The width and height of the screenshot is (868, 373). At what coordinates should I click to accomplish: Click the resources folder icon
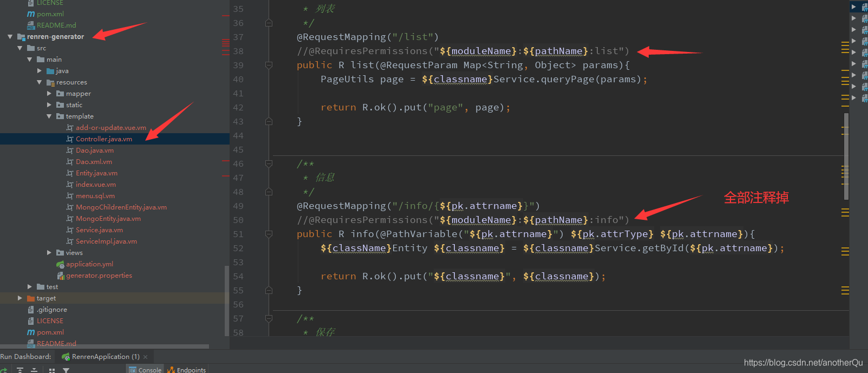tap(50, 82)
